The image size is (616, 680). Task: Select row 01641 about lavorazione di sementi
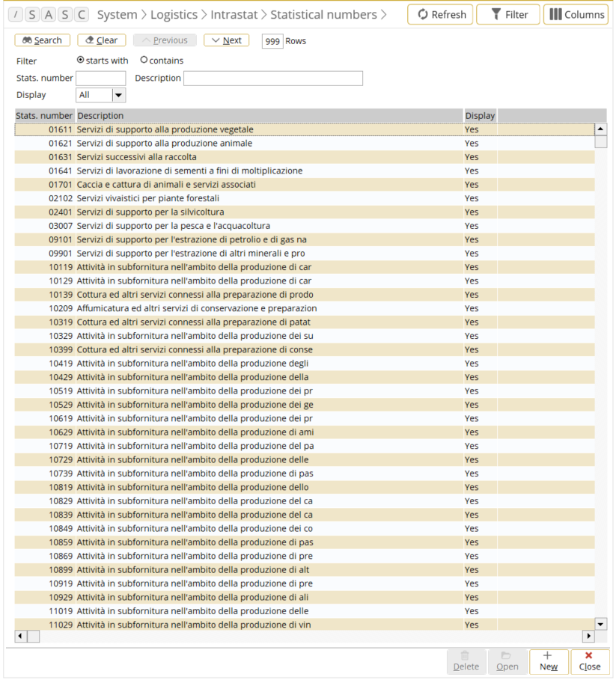click(x=305, y=171)
